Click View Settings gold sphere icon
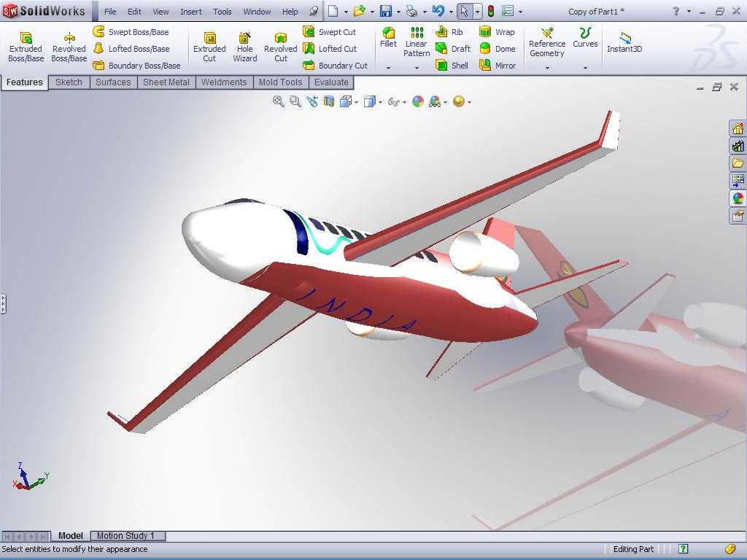This screenshot has height=560, width=747. pyautogui.click(x=459, y=101)
